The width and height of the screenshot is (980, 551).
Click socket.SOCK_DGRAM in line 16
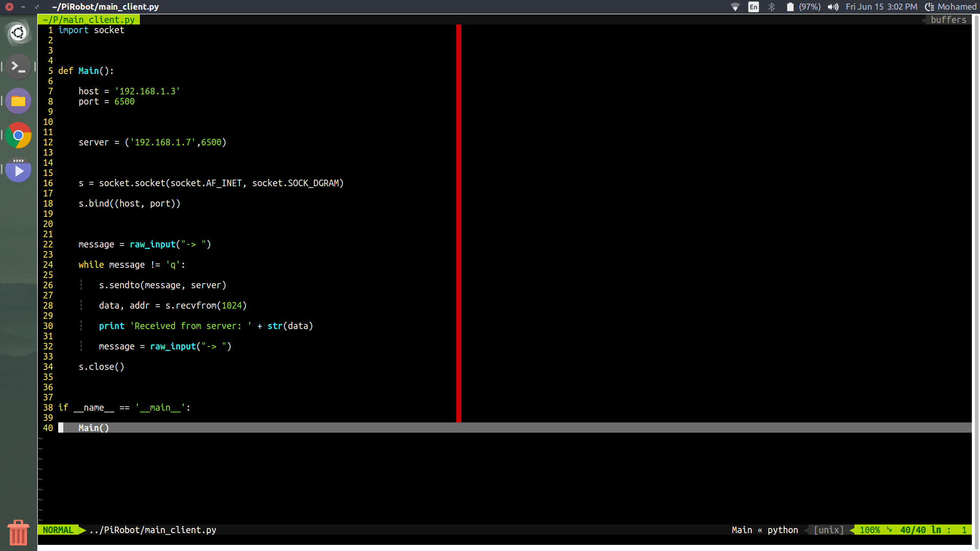coord(296,183)
